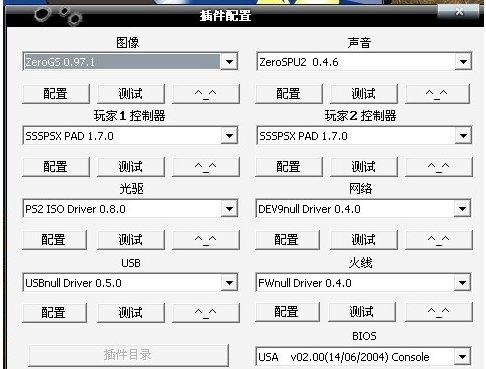Click 配置 under 声音 plugin
The width and height of the screenshot is (486, 369).
tap(289, 94)
